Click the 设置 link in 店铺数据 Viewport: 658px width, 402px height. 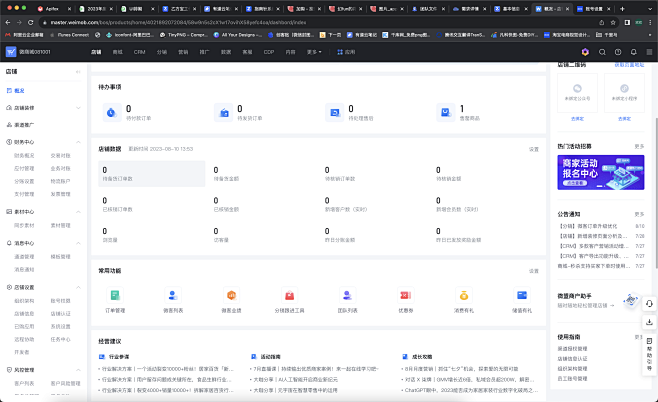click(x=533, y=149)
